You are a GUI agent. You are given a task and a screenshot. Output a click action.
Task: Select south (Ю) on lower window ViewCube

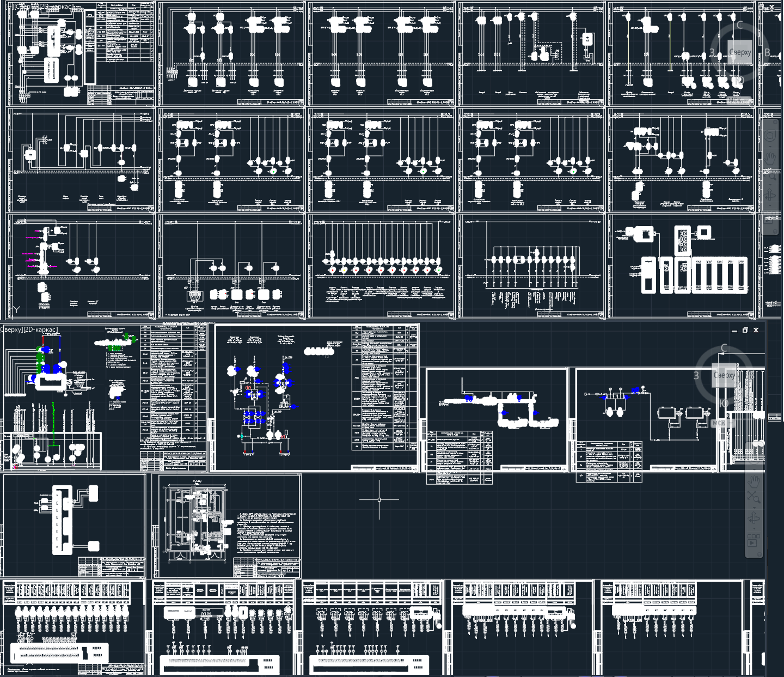[x=724, y=403]
